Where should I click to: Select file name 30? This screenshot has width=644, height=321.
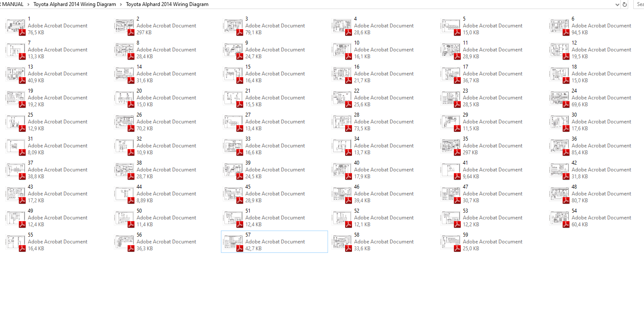point(574,115)
